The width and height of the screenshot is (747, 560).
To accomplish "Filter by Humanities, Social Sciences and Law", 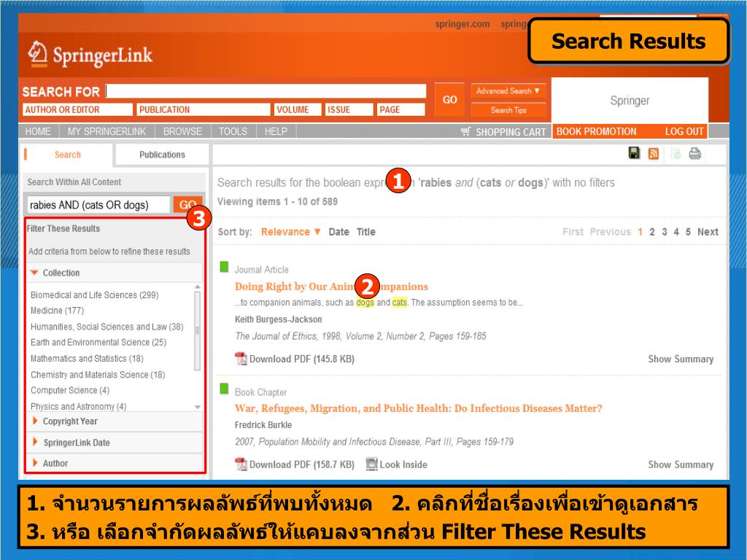I will [107, 327].
